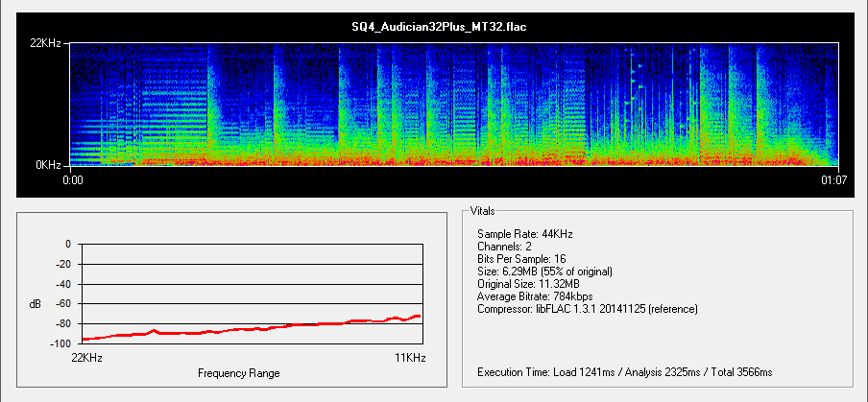
Task: Click the Vitals group heading
Action: (x=483, y=210)
